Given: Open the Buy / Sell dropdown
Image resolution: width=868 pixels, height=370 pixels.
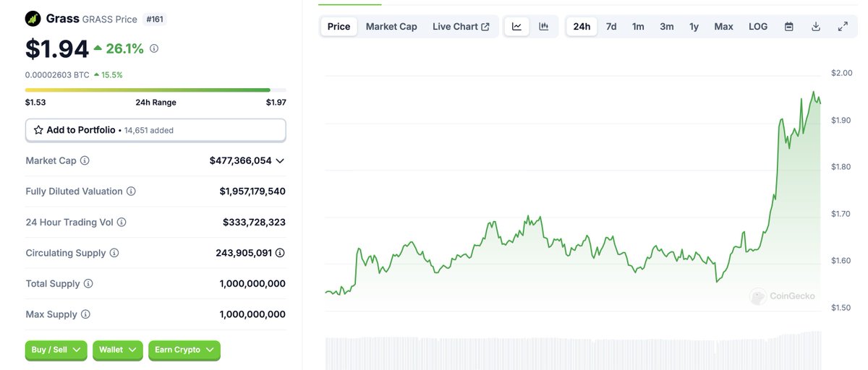Looking at the screenshot, I should [56, 350].
